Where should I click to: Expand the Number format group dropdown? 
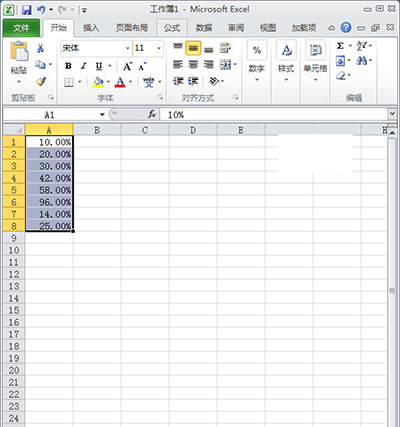257,80
